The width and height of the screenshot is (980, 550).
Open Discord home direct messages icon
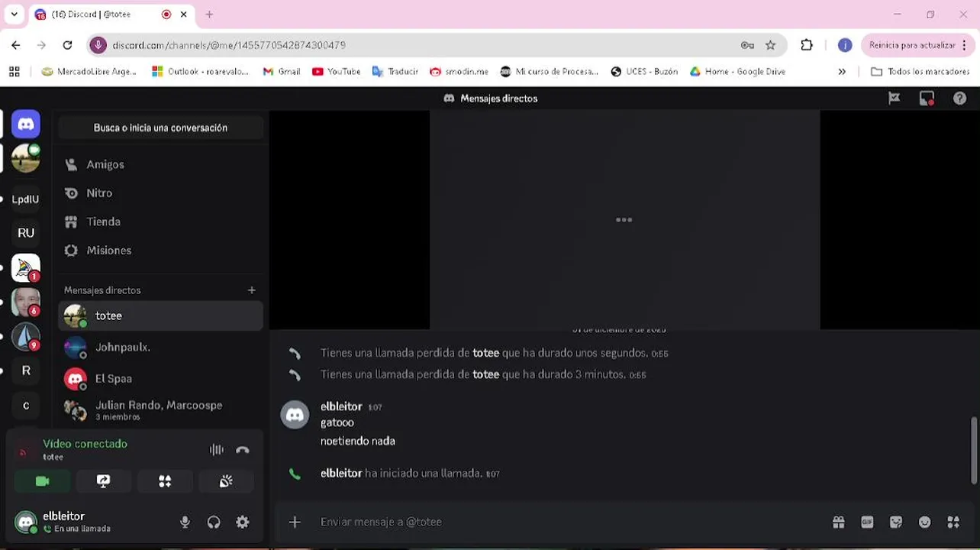click(x=26, y=124)
